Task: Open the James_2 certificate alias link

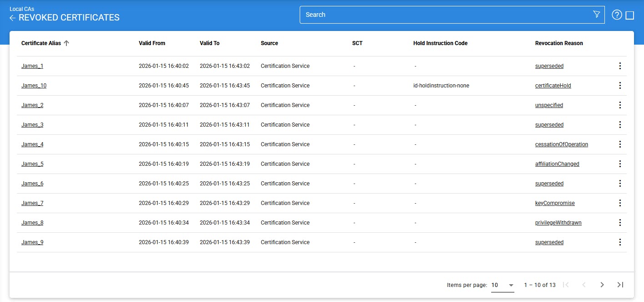Action: [32, 105]
